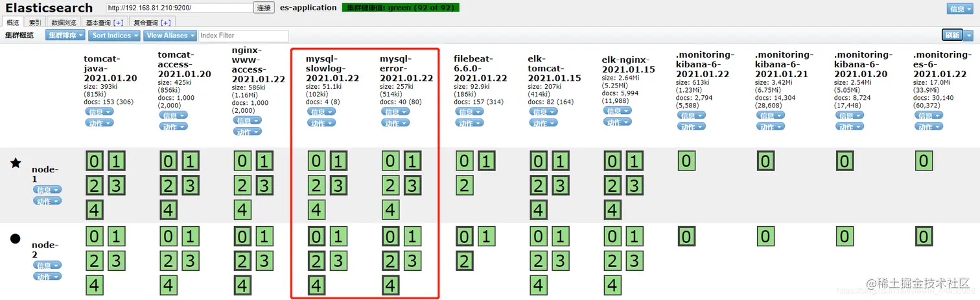Select shard 3 of mysql-error on node-1
The width and height of the screenshot is (980, 300).
412,186
